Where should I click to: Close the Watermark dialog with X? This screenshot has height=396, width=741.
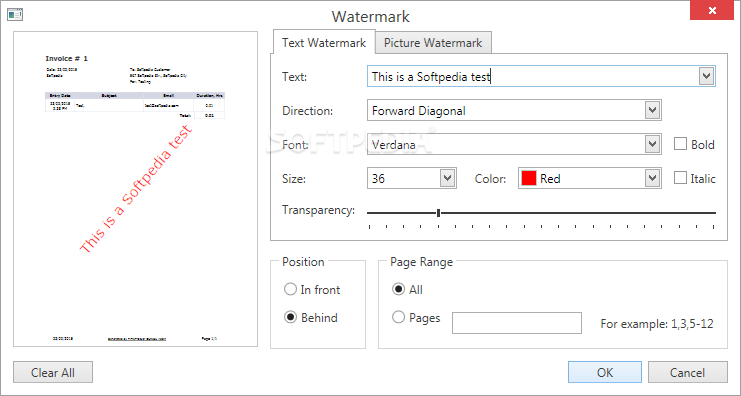pos(712,10)
